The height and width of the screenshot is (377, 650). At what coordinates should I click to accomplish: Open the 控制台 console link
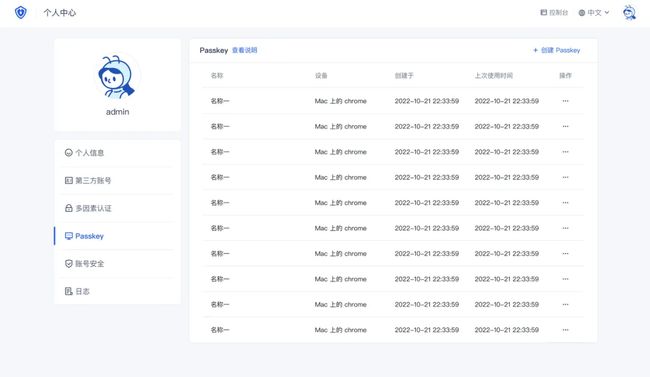(554, 13)
